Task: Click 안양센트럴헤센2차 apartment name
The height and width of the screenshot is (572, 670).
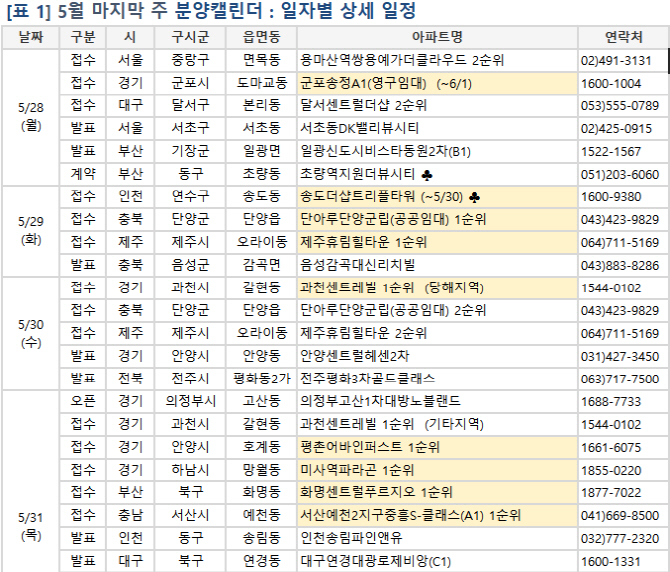Action: coord(355,356)
